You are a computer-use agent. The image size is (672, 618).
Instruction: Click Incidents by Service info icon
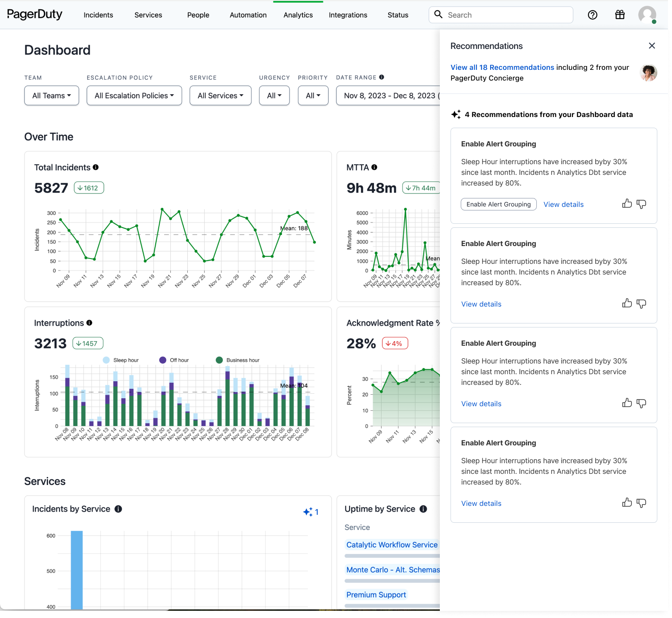coord(118,509)
